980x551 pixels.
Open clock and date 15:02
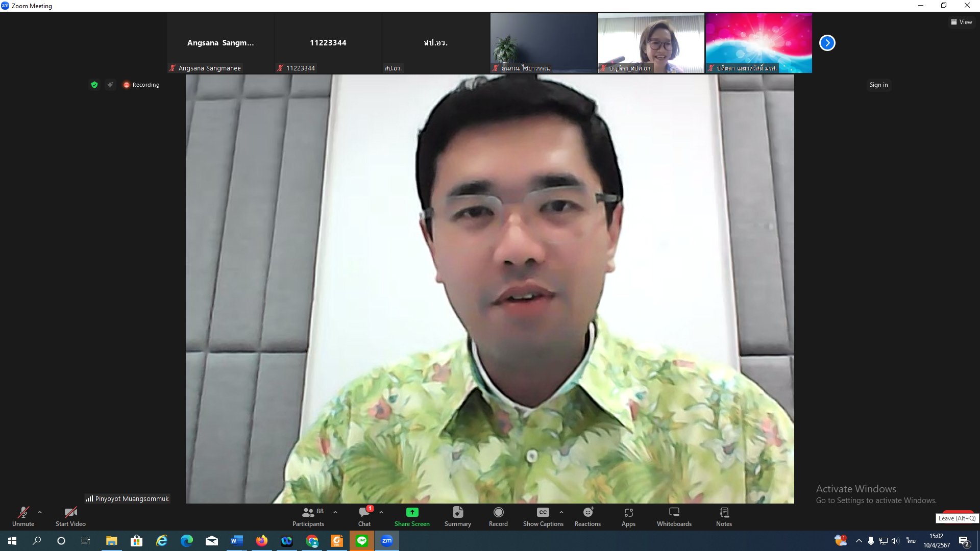tap(937, 541)
